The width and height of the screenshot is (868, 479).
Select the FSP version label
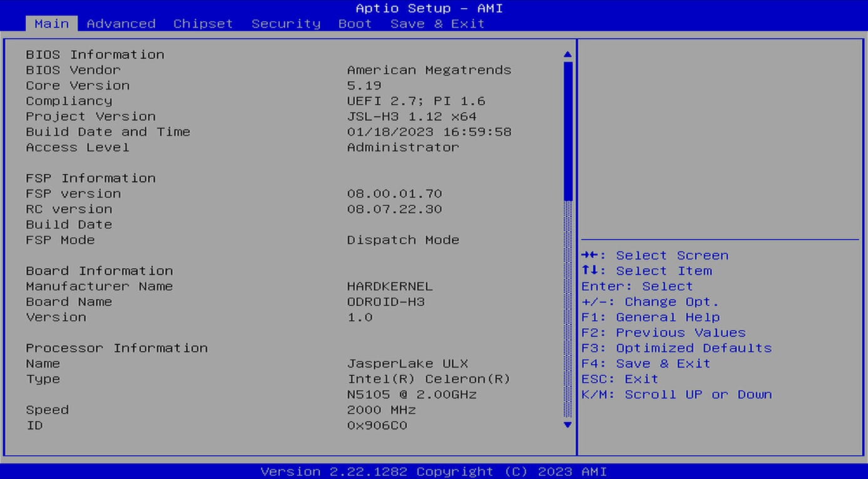coord(73,194)
